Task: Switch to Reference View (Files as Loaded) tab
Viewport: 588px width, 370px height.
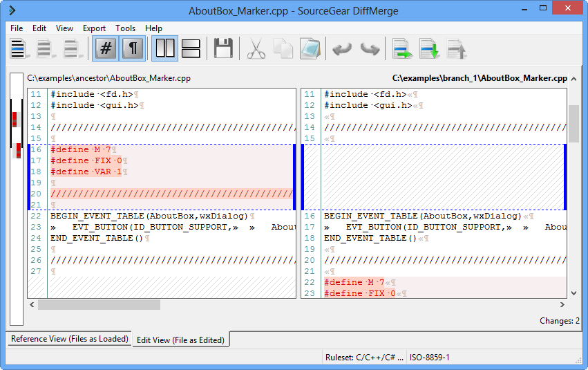Action: [68, 339]
